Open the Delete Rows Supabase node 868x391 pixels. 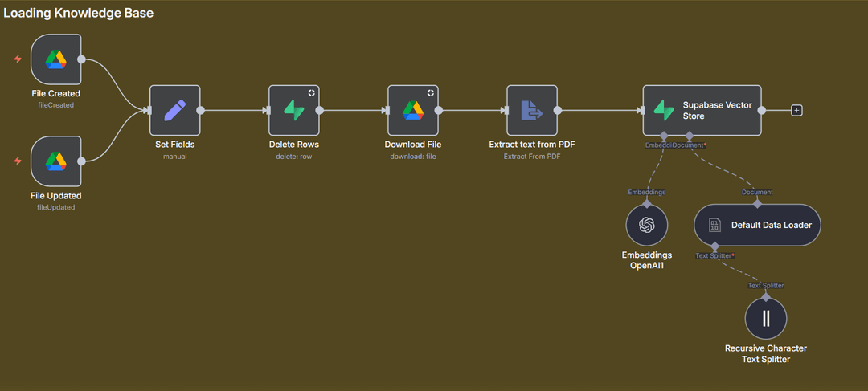coord(293,111)
